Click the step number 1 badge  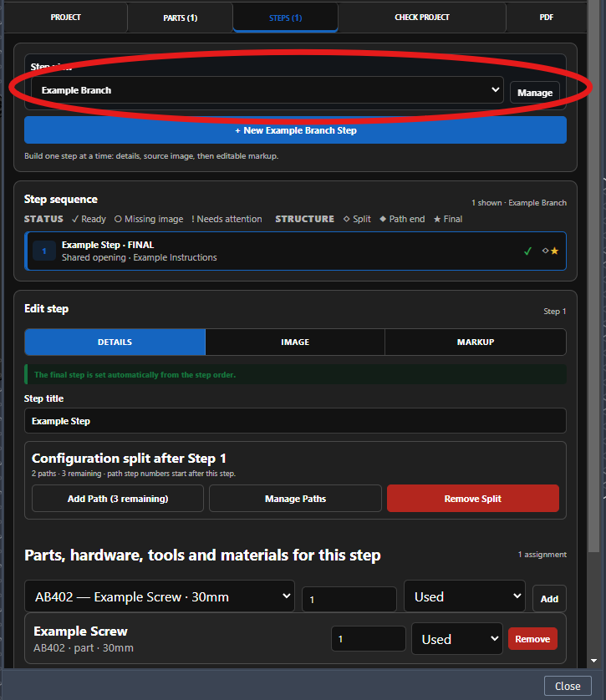point(44,251)
